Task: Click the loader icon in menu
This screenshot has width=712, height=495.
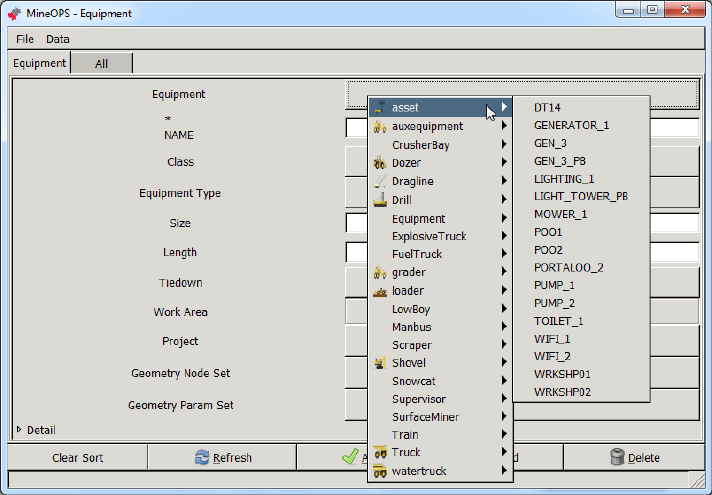Action: (380, 291)
